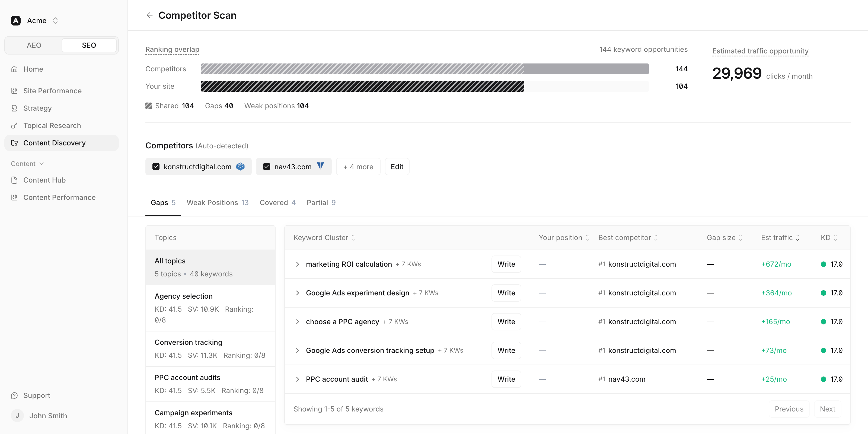Click the Home house icon
The image size is (868, 434).
click(x=14, y=69)
